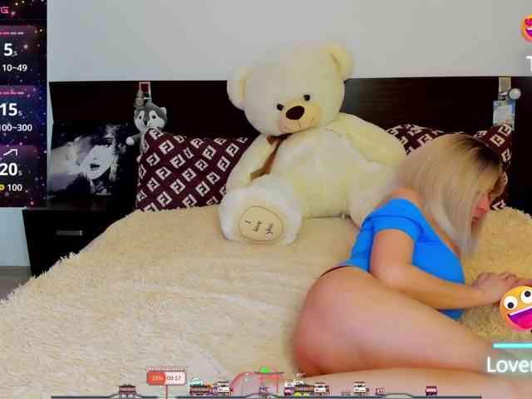
Task: Click the heart-eyes emoji at the top right
Action: (x=527, y=29)
